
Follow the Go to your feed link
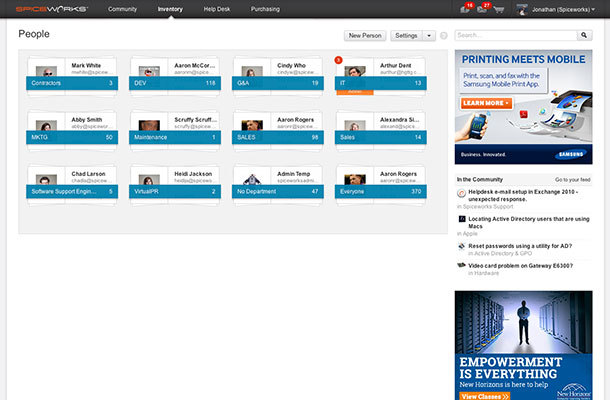coord(572,180)
